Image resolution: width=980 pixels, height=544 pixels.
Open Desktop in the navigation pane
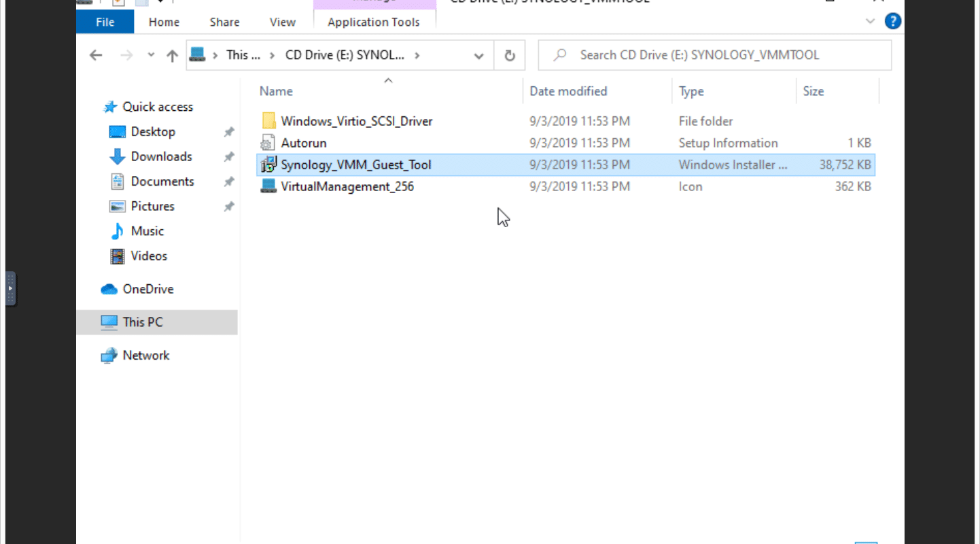coord(153,131)
